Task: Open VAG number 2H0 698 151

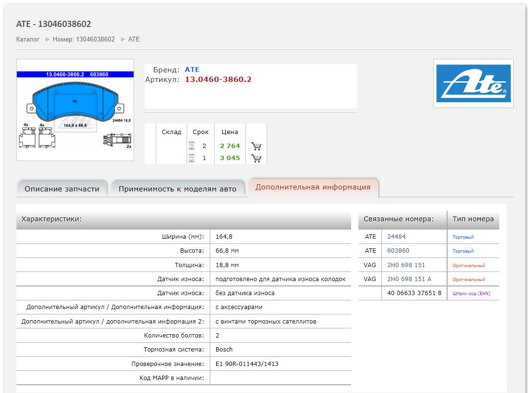Action: (406, 265)
